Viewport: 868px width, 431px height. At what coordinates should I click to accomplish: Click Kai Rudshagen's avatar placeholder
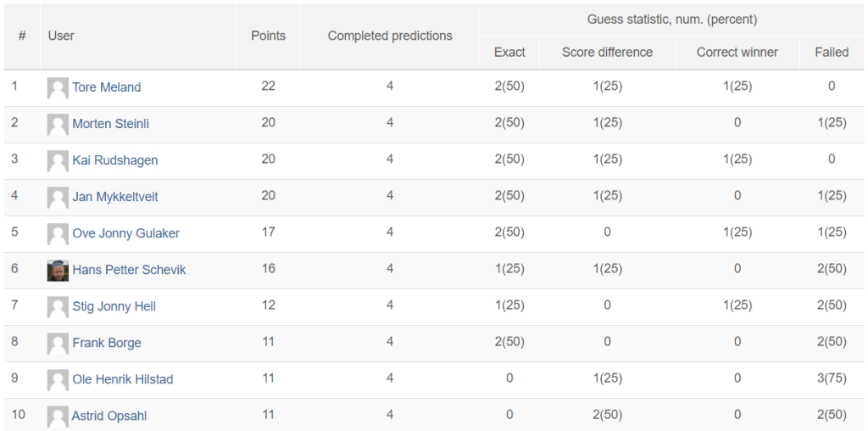click(x=58, y=160)
